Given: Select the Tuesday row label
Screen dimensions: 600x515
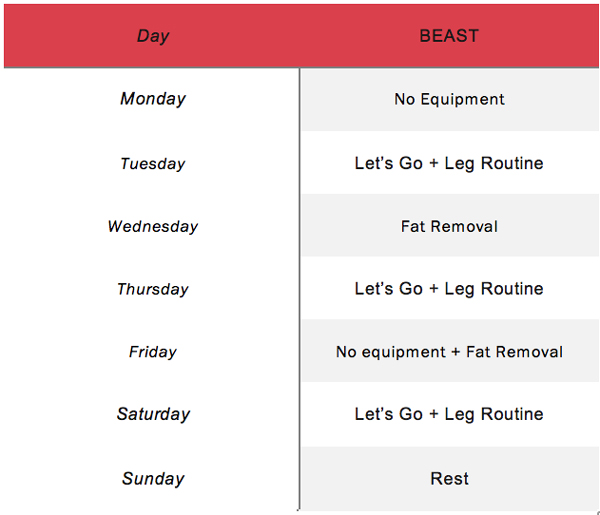Looking at the screenshot, I should pos(152,164).
